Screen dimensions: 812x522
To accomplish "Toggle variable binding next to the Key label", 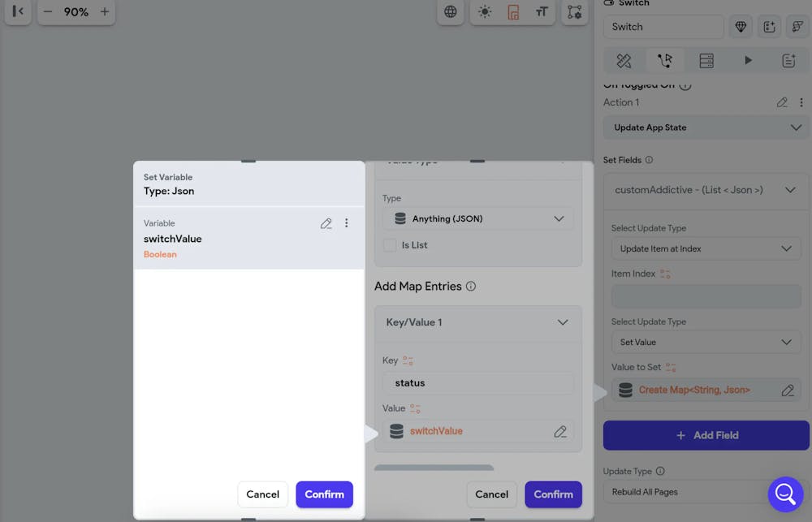I will click(x=407, y=360).
